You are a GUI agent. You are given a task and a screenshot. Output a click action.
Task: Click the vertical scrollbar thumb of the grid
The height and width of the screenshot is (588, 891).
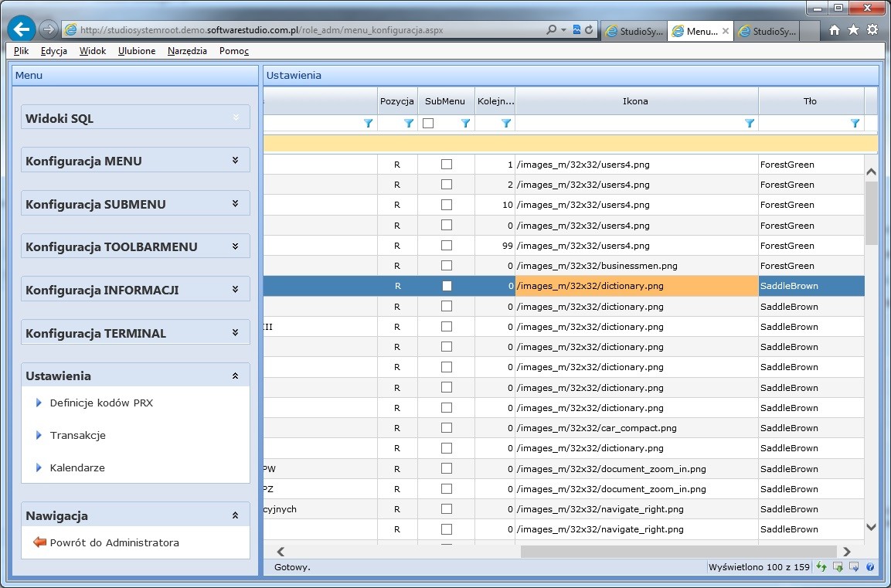coord(871,213)
